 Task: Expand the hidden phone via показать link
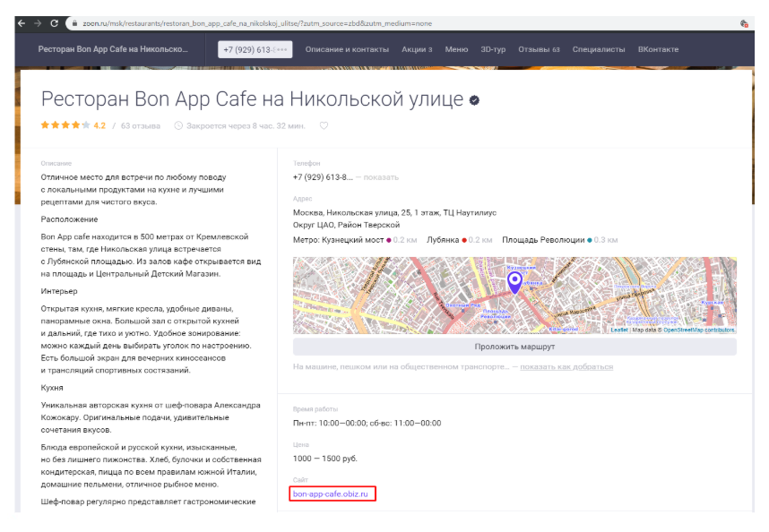(x=381, y=177)
